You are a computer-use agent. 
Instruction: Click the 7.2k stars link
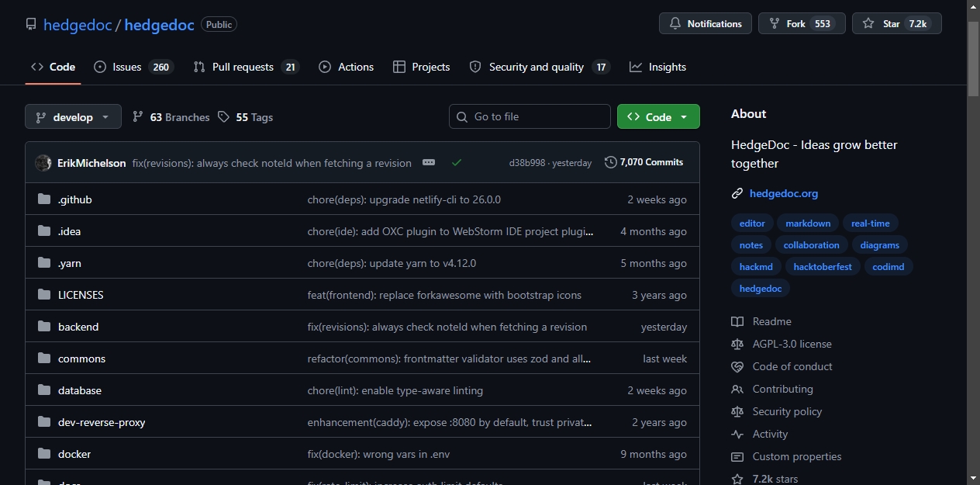tap(775, 479)
